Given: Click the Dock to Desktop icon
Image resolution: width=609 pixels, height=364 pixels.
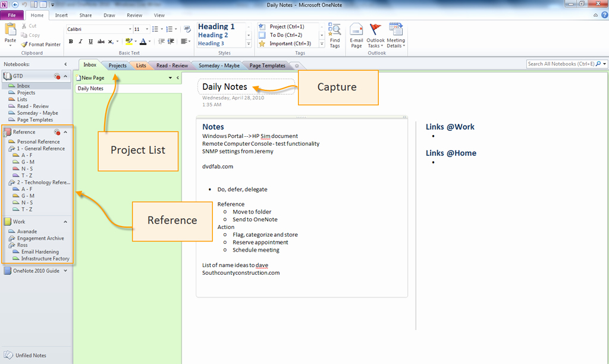Looking at the screenshot, I should tap(34, 5).
